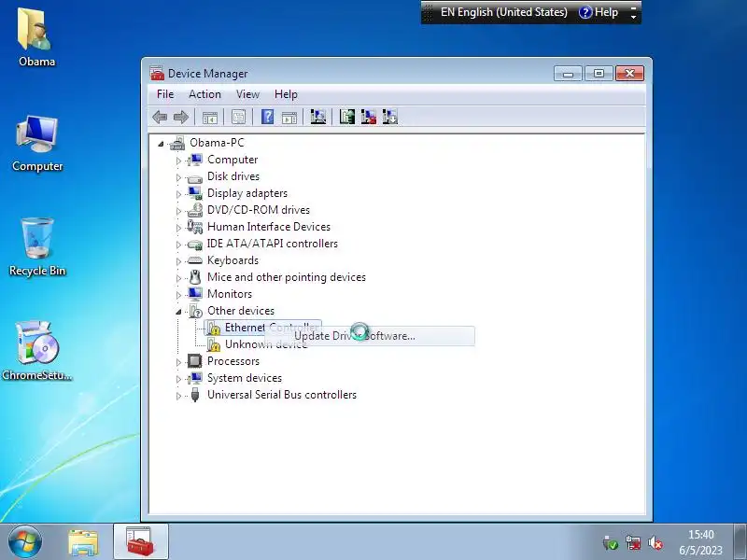Select the Display adapters label
747x560 pixels.
tap(247, 193)
